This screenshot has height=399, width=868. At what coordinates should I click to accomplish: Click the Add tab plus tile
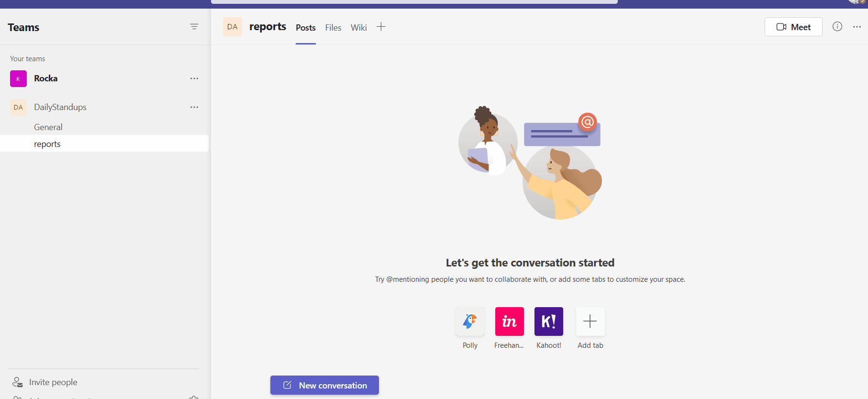pyautogui.click(x=590, y=321)
